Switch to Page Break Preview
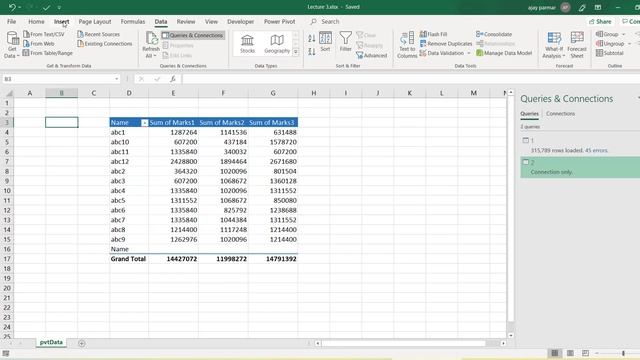 [585, 353]
